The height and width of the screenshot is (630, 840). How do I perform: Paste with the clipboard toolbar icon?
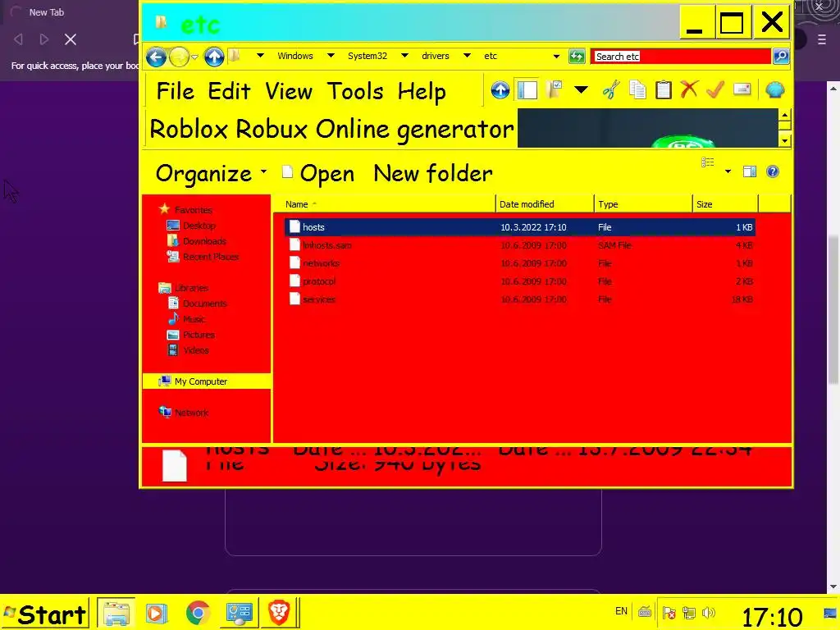[663, 89]
